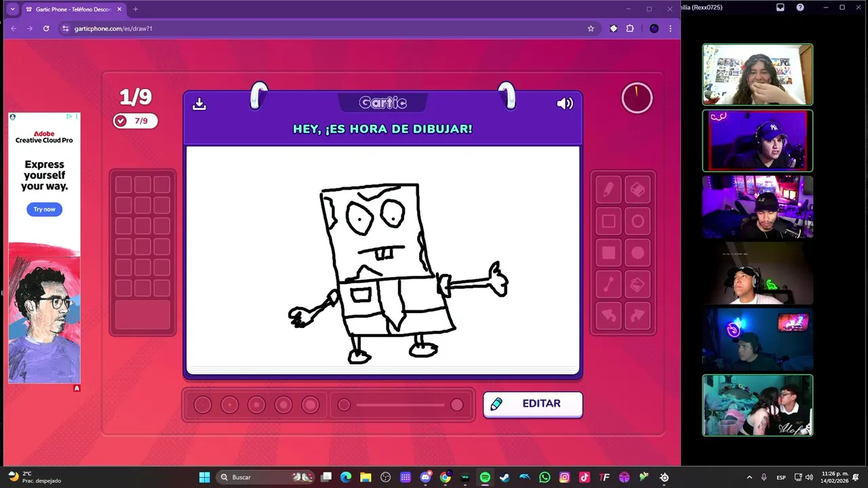Click the EDITAR button
The width and height of the screenshot is (868, 488).
tap(533, 404)
